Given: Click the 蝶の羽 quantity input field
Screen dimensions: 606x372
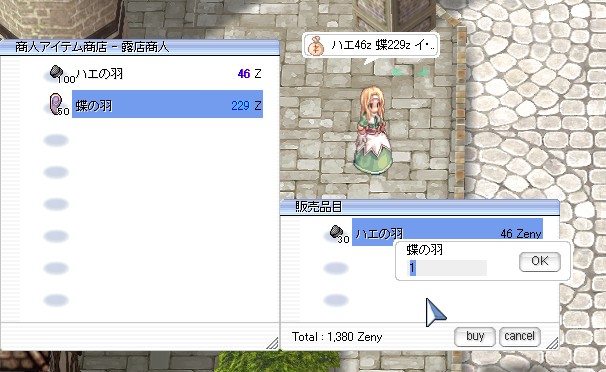Looking at the screenshot, I should pyautogui.click(x=447, y=268).
